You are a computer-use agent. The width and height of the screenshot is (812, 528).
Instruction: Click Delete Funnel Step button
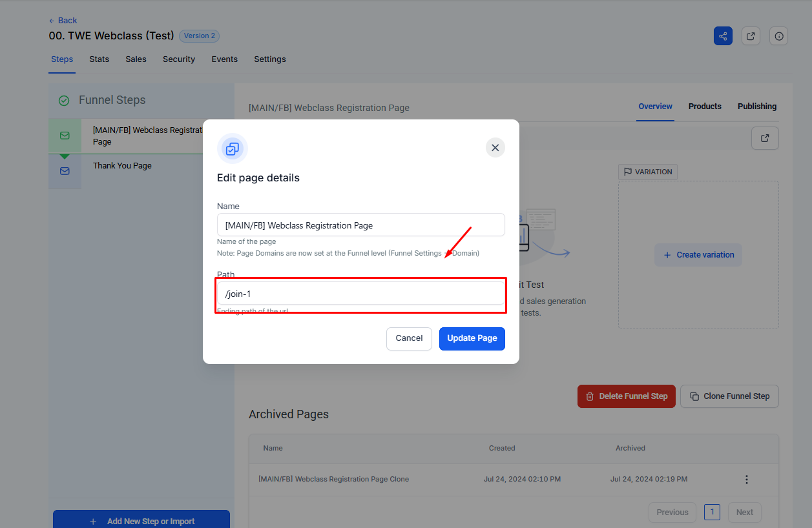pyautogui.click(x=626, y=396)
